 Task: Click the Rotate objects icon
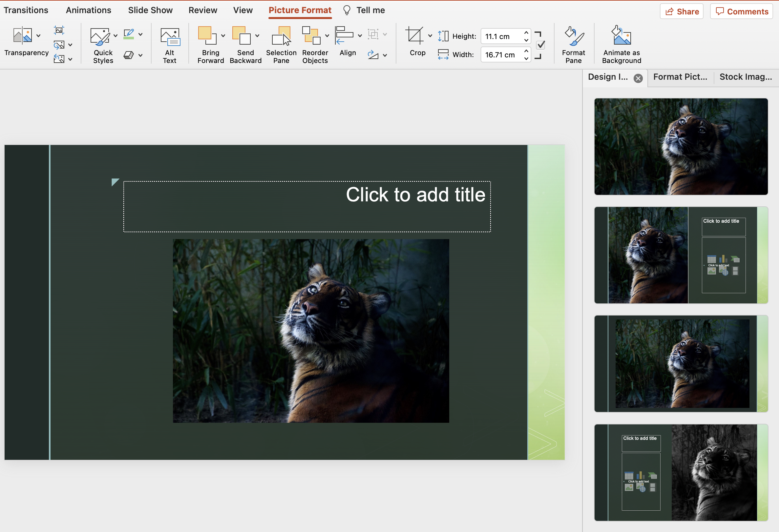pos(373,55)
